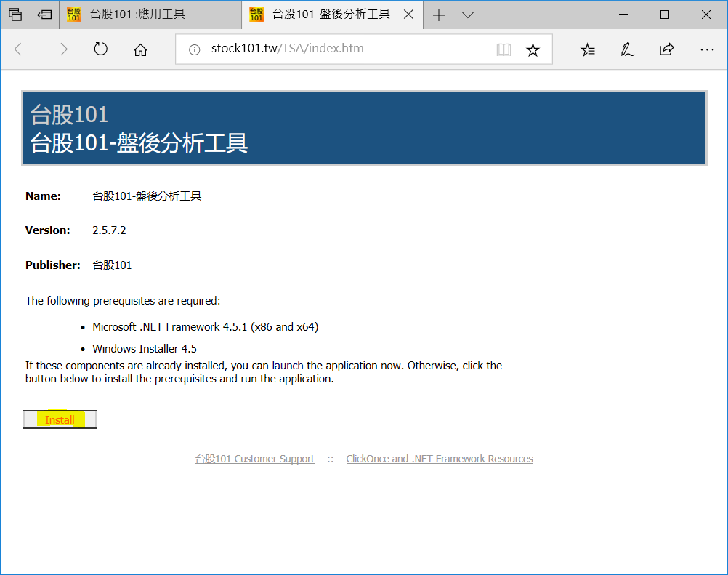The image size is (728, 575).
Task: Click the Name: label
Action: (43, 196)
